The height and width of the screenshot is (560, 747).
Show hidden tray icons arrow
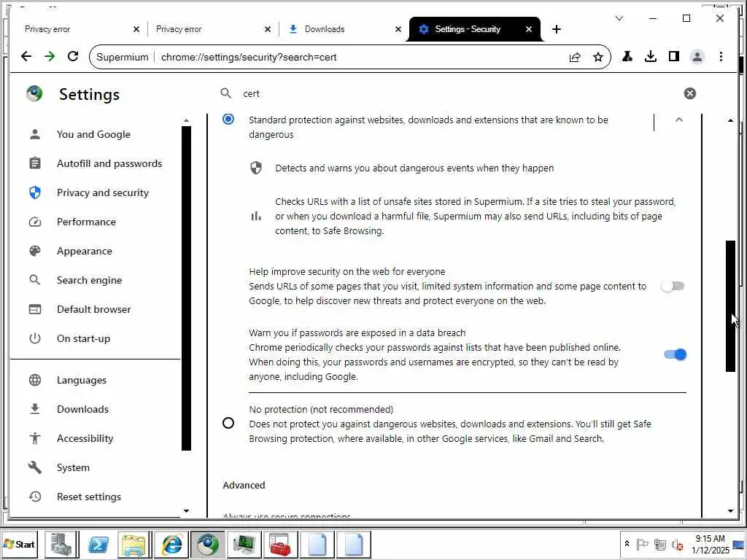(x=627, y=544)
